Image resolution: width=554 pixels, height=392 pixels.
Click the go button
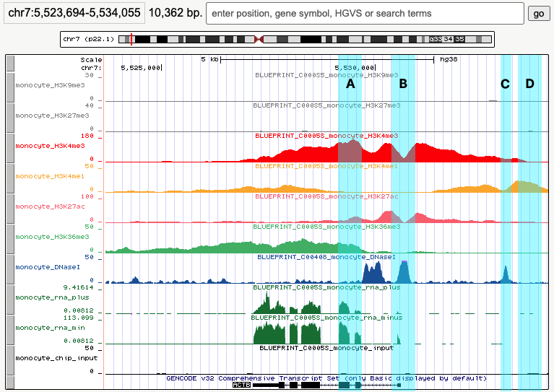tap(538, 13)
